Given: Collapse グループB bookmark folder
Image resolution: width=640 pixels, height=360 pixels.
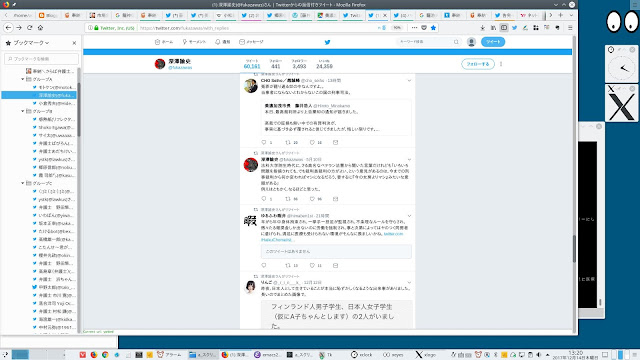Looking at the screenshot, I should tap(23, 111).
